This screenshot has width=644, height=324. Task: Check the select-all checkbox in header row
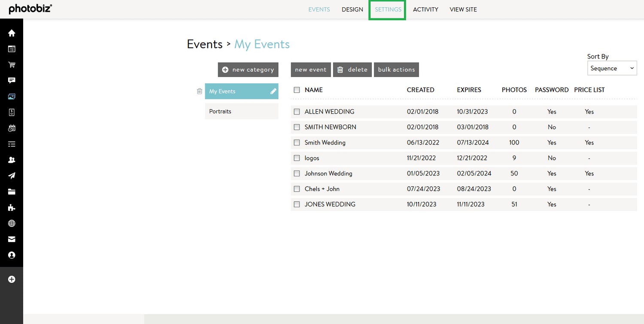[297, 89]
